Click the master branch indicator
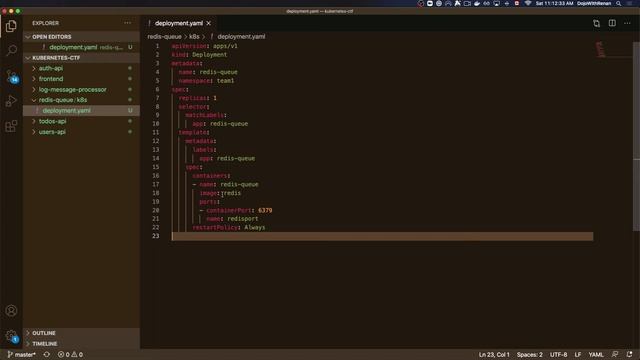The width and height of the screenshot is (640, 360). (22, 355)
